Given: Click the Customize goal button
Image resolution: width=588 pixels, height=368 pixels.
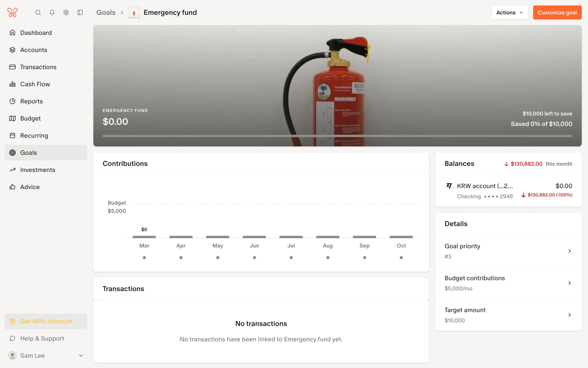Looking at the screenshot, I should [x=557, y=13].
